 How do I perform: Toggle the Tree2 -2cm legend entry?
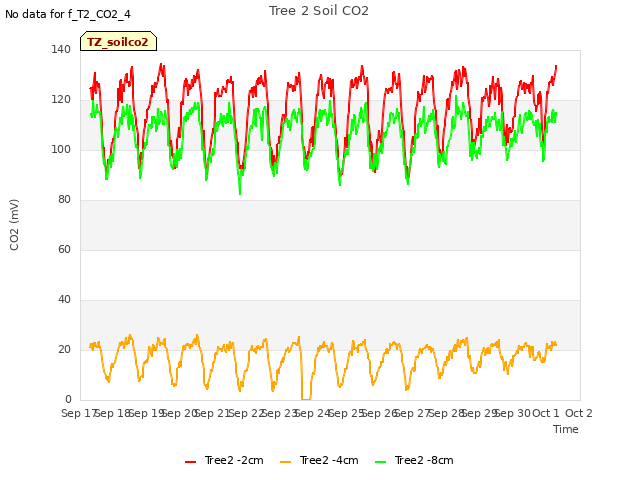click(224, 460)
